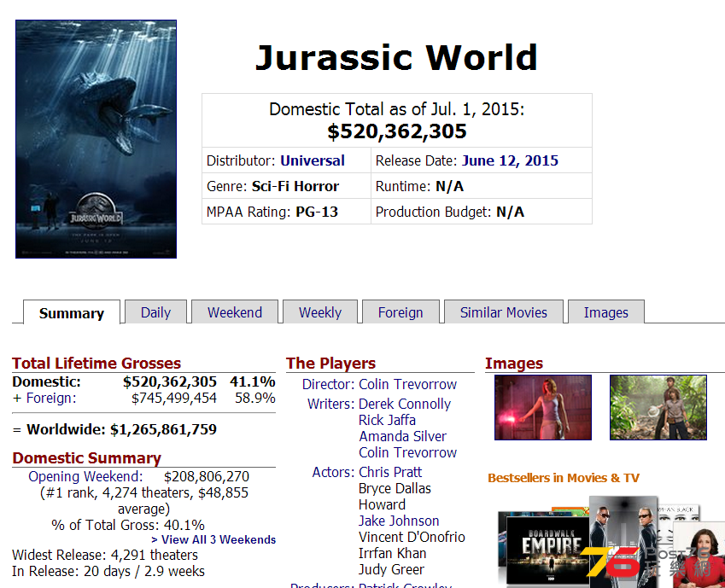Click the Images section heading
Image resolution: width=725 pixels, height=588 pixels.
[514, 364]
